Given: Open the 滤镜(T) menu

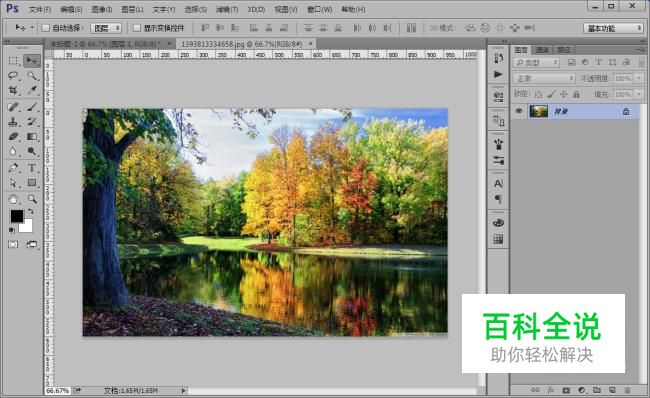Looking at the screenshot, I should pos(227,9).
